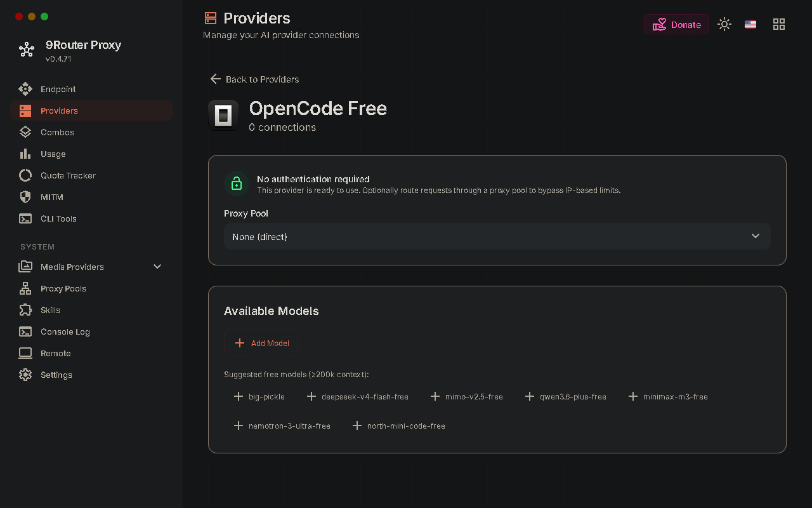This screenshot has height=508, width=812.
Task: Click the Skills puzzle piece icon
Action: pyautogui.click(x=25, y=310)
